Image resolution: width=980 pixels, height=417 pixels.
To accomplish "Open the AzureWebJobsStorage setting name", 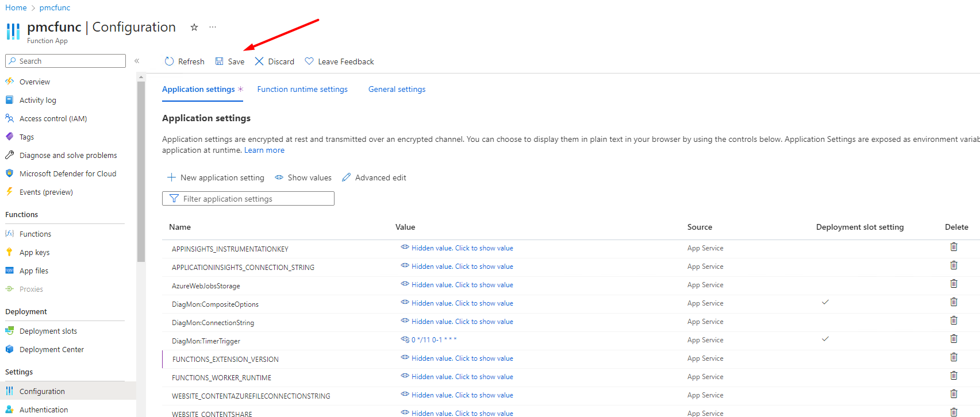I will 206,286.
